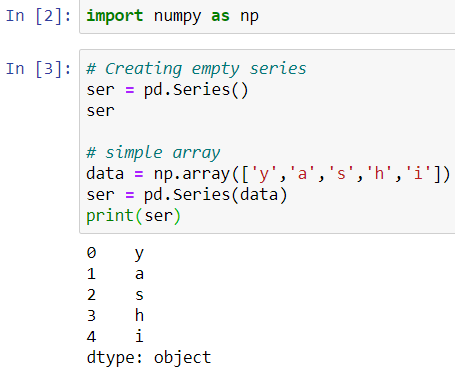Click the '# Creating empty series' comment line
Viewport: 455px width, 377px height.
(196, 69)
